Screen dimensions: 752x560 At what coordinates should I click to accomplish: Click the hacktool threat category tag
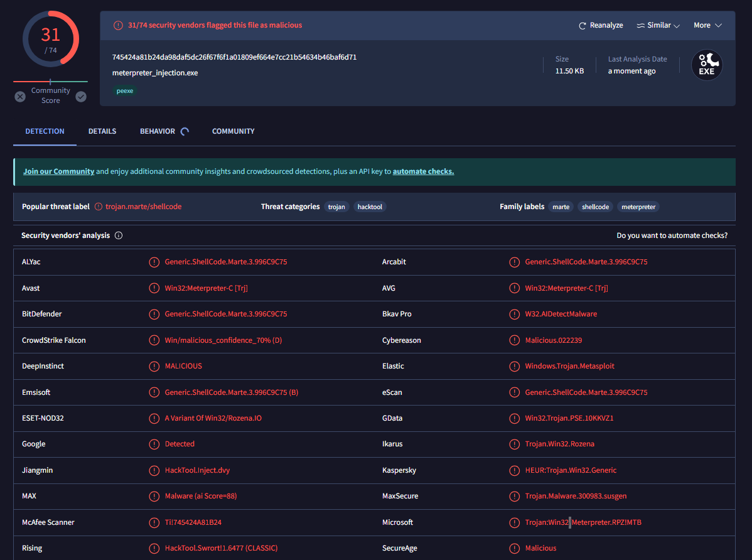[x=368, y=207]
